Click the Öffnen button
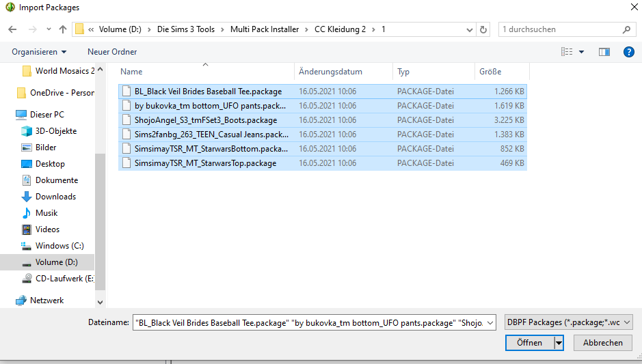 pyautogui.click(x=529, y=343)
